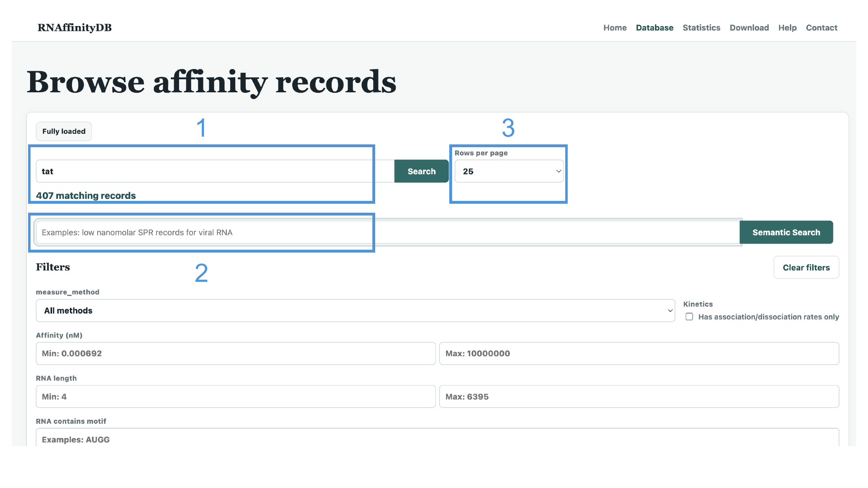This screenshot has width=868, height=488.
Task: Click the Search button
Action: (x=421, y=171)
